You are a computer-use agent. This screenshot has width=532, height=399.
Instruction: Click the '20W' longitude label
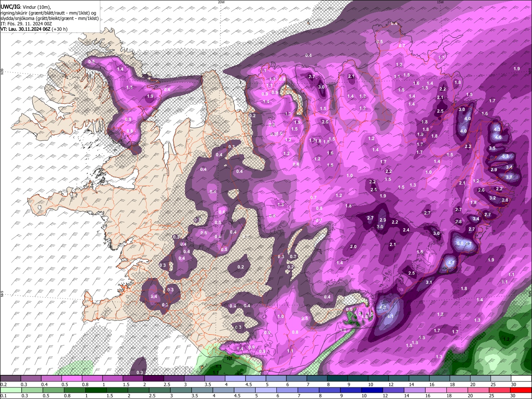(x=221, y=2)
